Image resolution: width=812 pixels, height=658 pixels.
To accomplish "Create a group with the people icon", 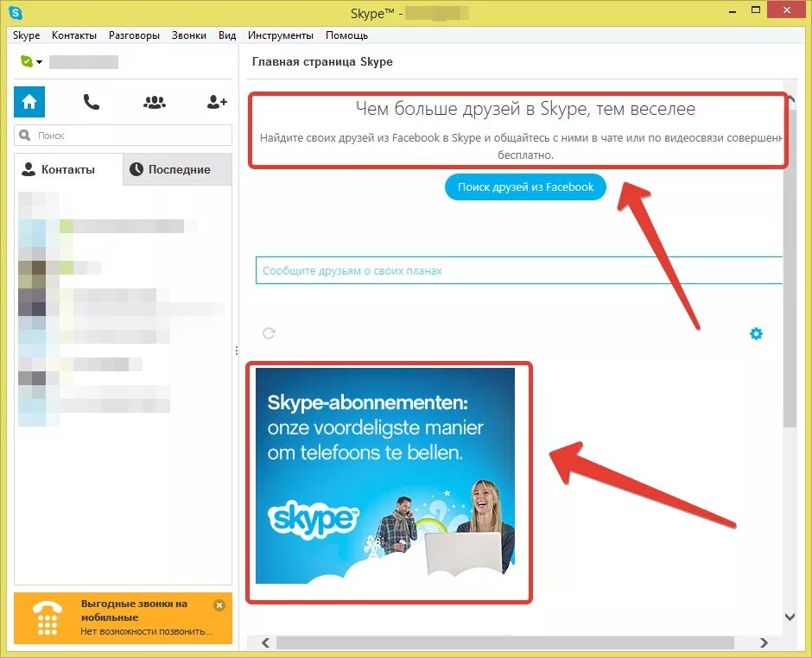I will [155, 102].
